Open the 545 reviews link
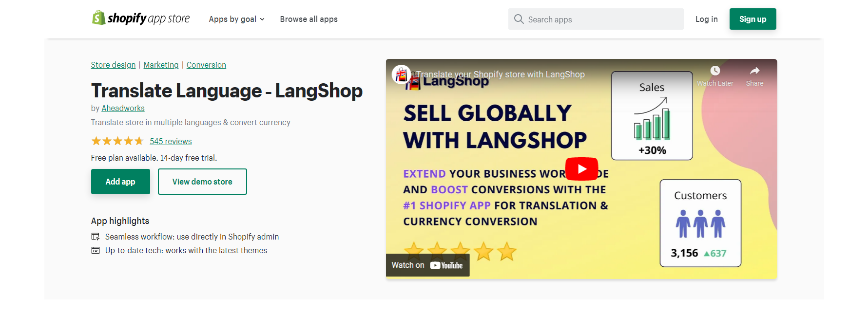868x315 pixels. (x=171, y=141)
